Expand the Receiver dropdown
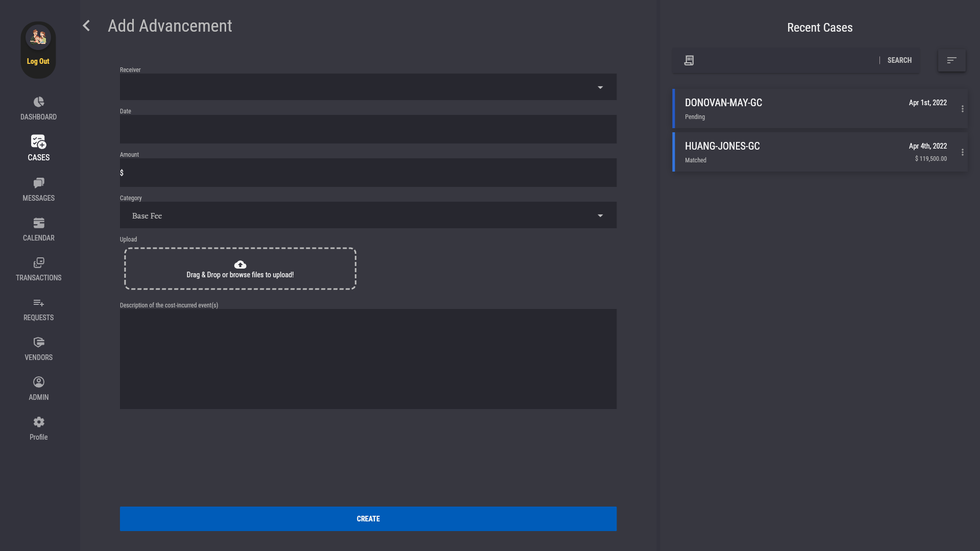This screenshot has height=551, width=980. [x=600, y=87]
